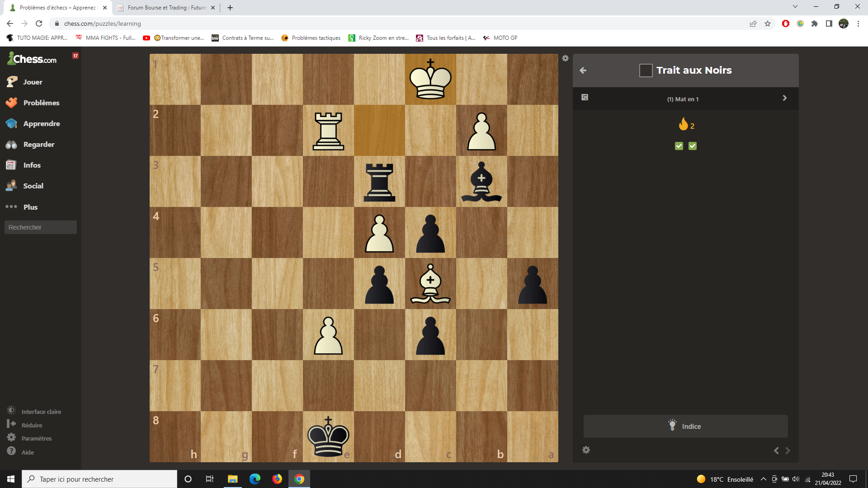Open the Problèmes menu item

pyautogui.click(x=41, y=103)
